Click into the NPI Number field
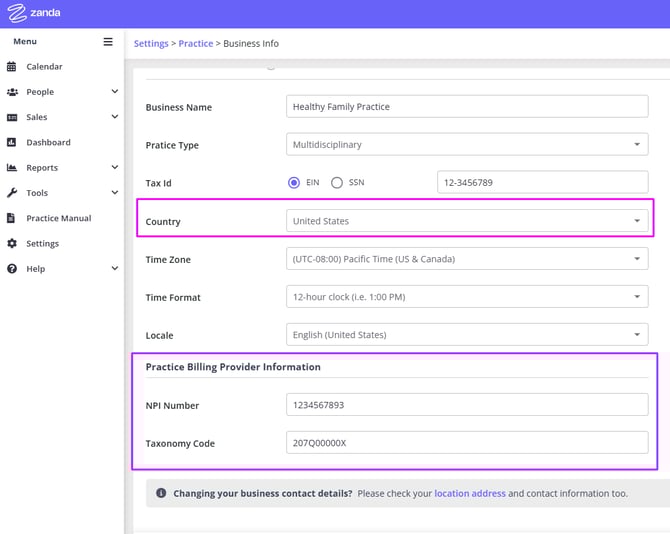The height and width of the screenshot is (534, 670). 467,405
